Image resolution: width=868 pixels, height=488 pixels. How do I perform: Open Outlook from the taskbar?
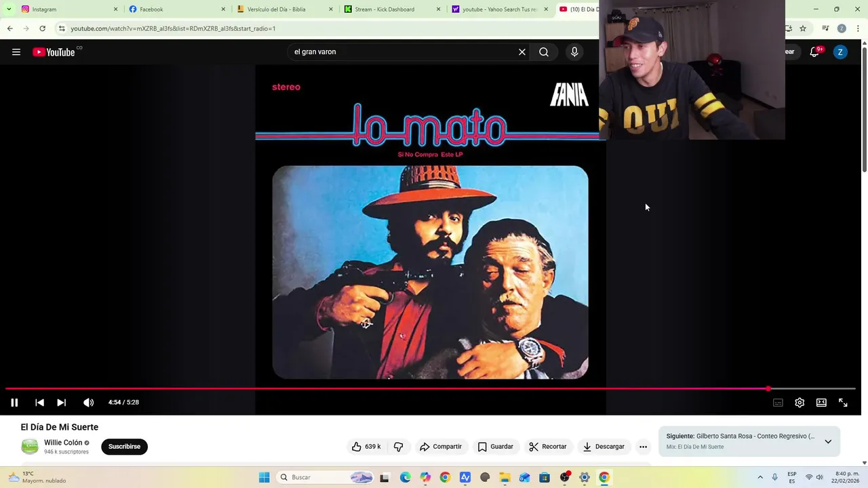(525, 477)
